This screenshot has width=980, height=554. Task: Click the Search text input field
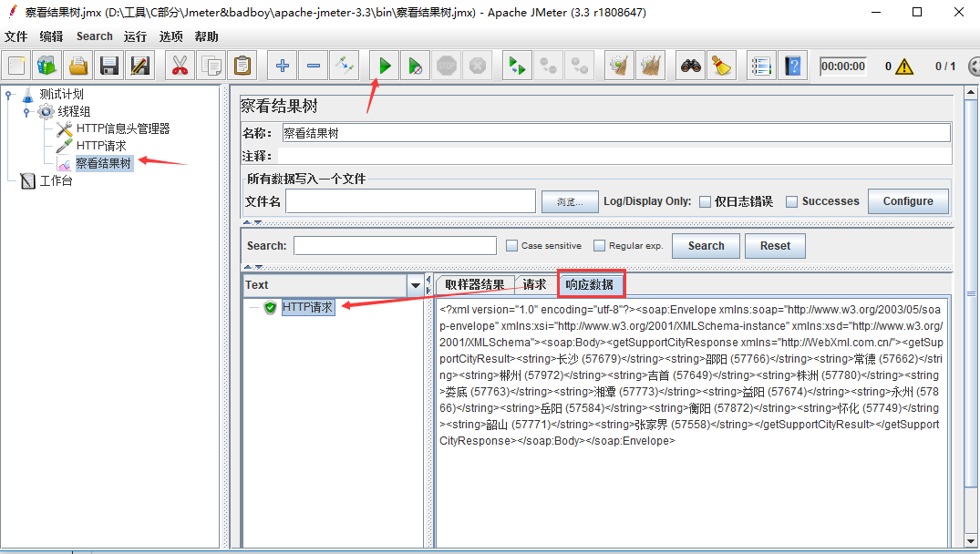coord(395,245)
